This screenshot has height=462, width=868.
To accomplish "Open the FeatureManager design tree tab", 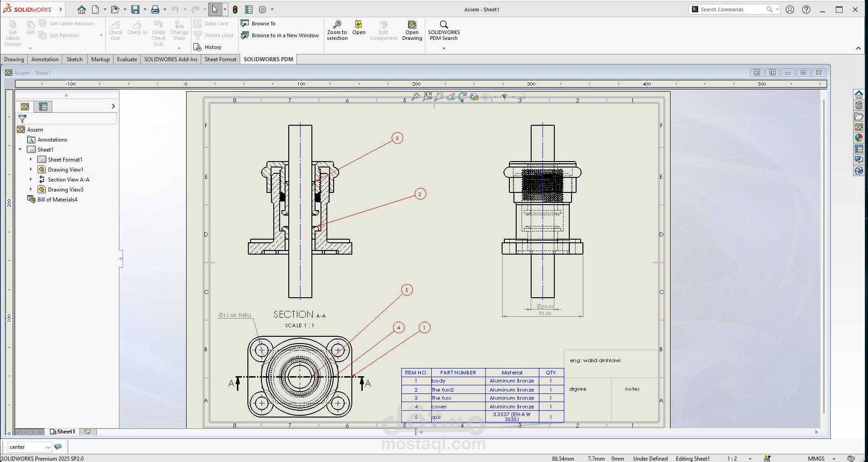I will coord(25,107).
